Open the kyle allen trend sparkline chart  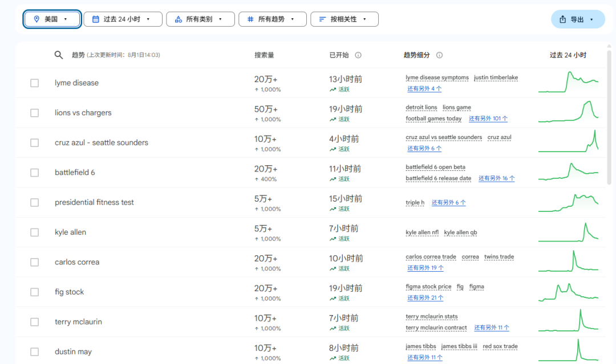[568, 232]
